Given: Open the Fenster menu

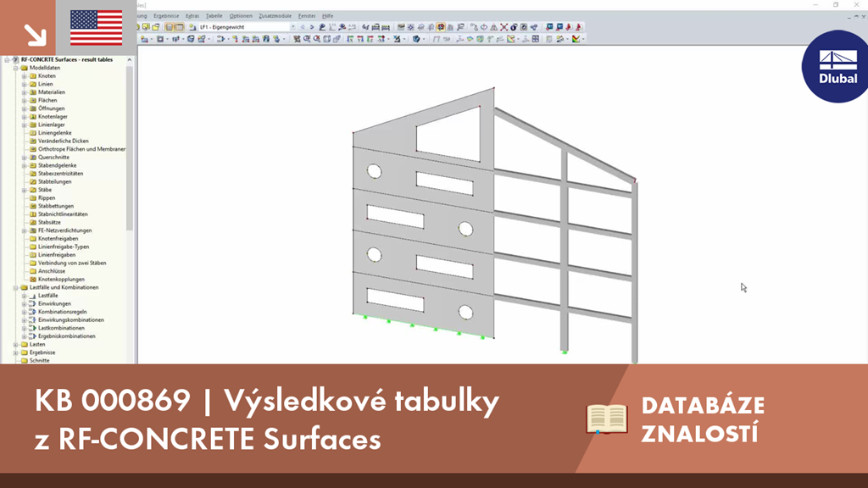Looking at the screenshot, I should point(307,16).
